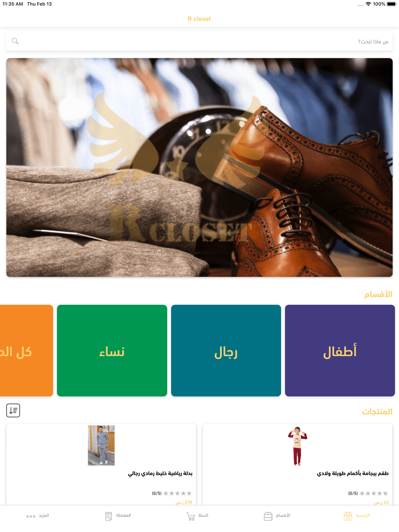Open the teal رجال category tile

coord(226,351)
